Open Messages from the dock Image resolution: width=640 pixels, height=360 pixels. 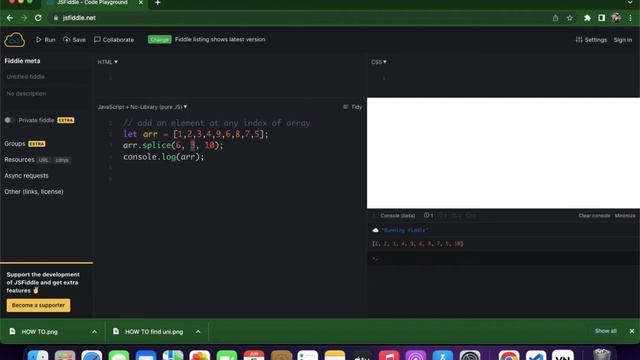tap(119, 355)
